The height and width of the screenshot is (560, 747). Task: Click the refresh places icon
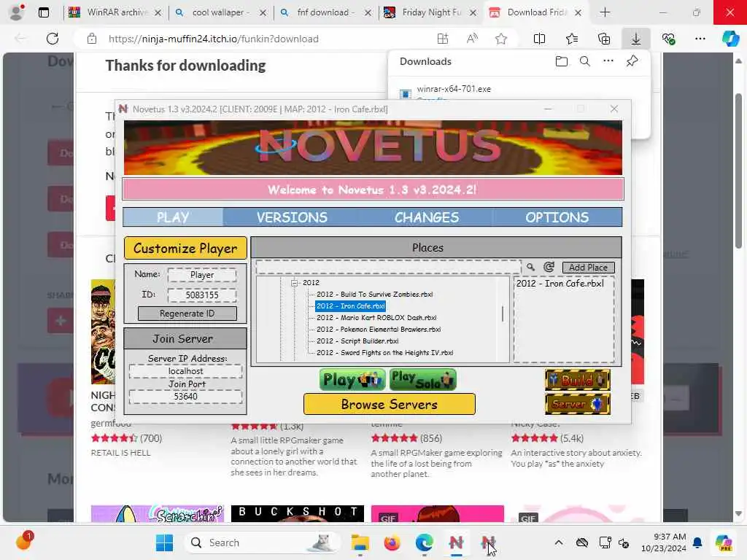pos(549,267)
